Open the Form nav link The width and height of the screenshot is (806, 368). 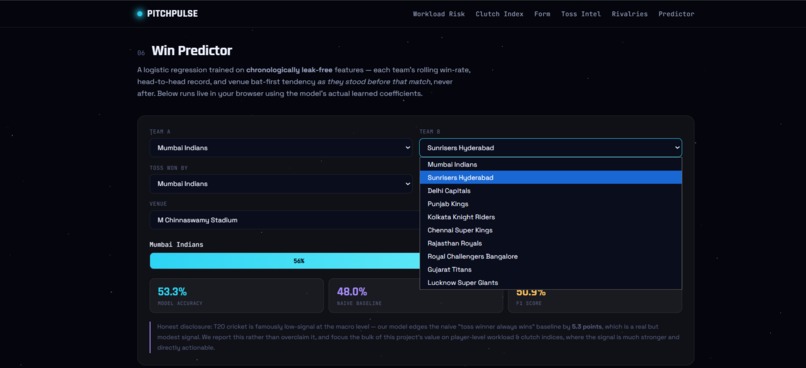pos(542,14)
